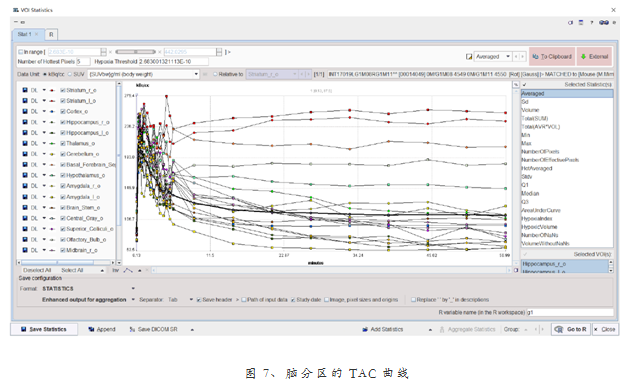Click save icon beside Striatum_r_o
The height and width of the screenshot is (389, 629).
coord(25,90)
